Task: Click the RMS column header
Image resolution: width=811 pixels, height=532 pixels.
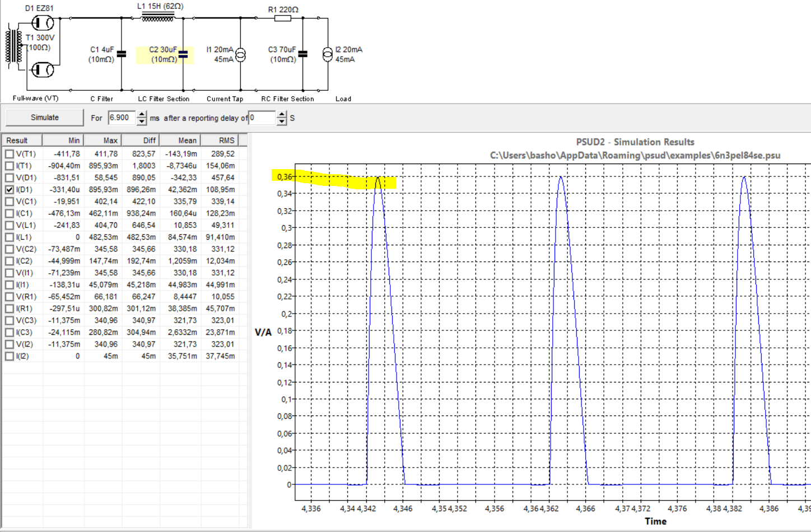Action: pyautogui.click(x=219, y=141)
